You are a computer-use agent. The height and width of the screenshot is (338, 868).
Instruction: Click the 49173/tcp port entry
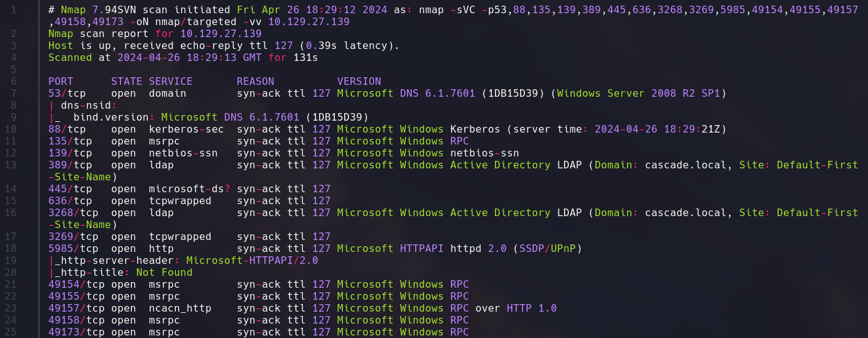coord(72,332)
